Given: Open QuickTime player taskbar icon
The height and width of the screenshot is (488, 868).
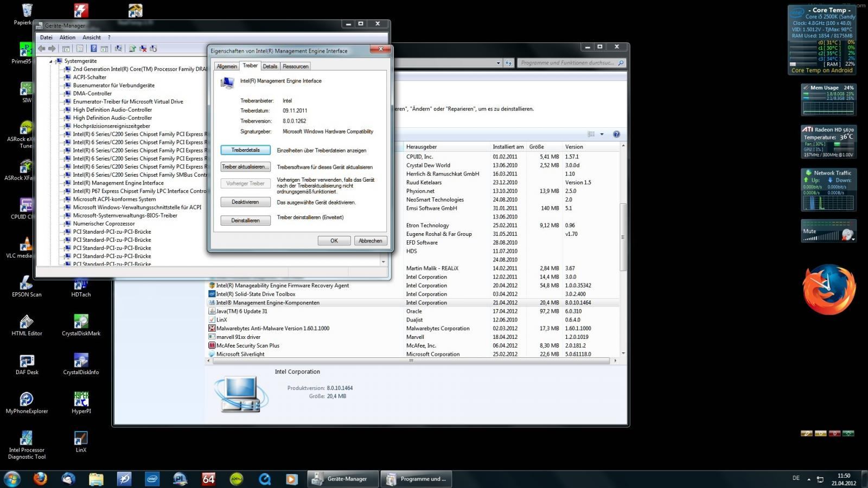Looking at the screenshot, I should coord(265,479).
